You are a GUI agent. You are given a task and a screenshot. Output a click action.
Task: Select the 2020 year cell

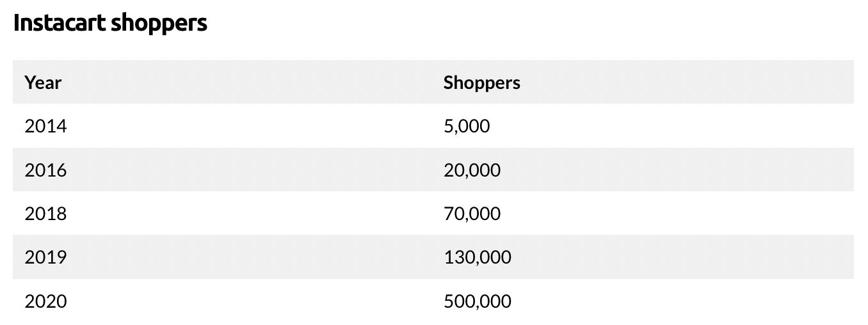45,301
